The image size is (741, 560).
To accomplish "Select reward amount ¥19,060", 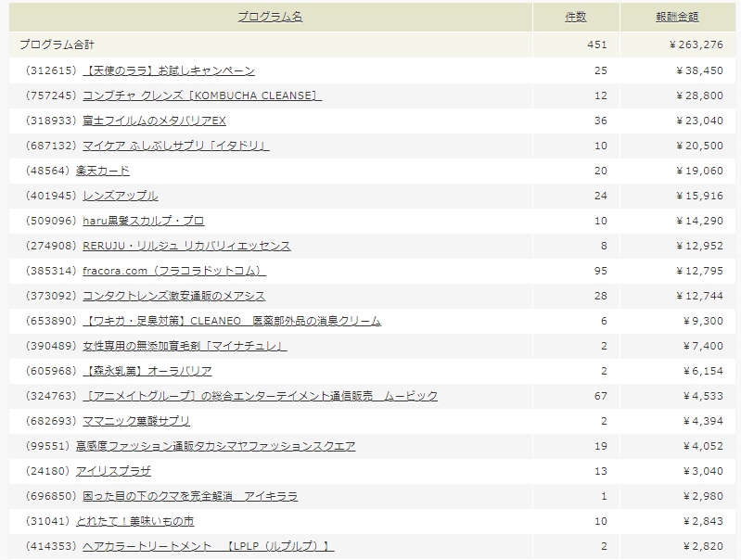I will pos(699,172).
